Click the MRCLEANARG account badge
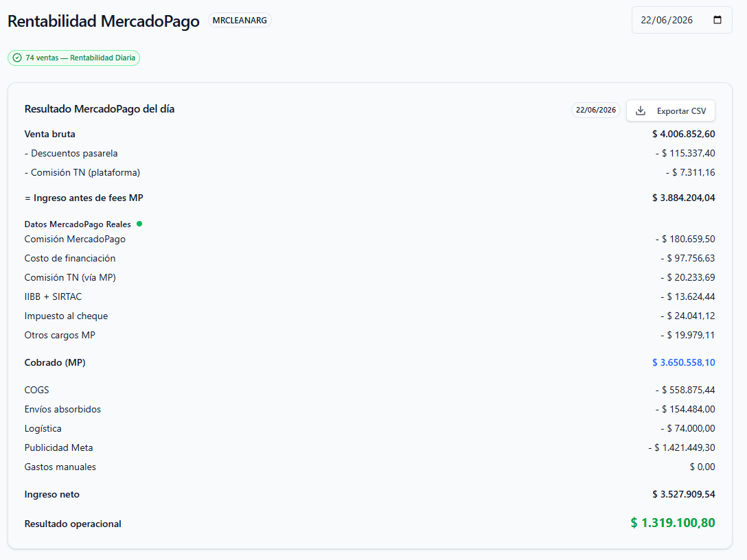The image size is (747, 560). coord(240,21)
